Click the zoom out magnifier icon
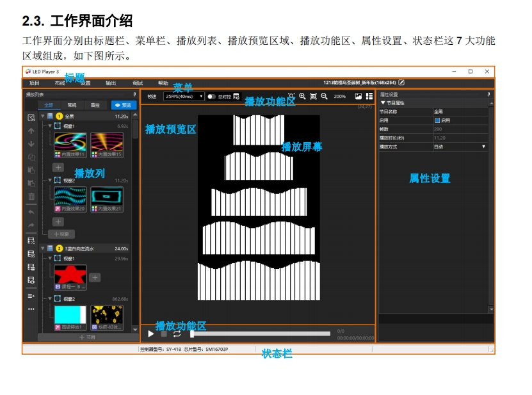 pos(324,96)
